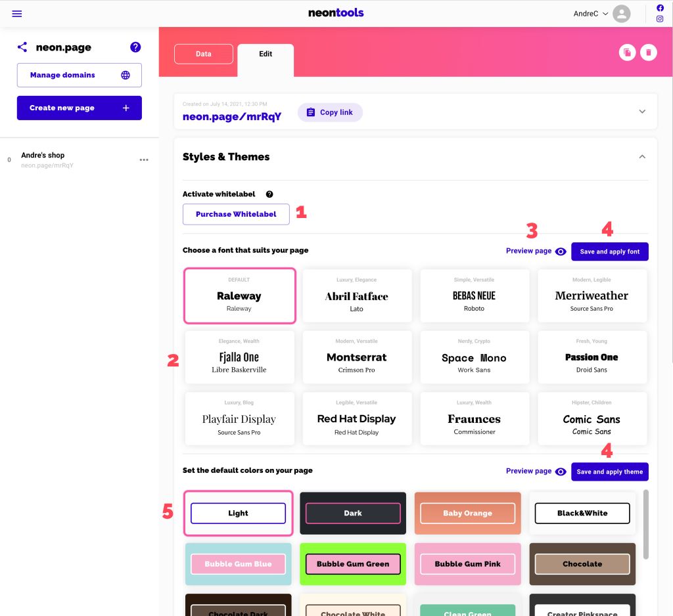The width and height of the screenshot is (673, 616).
Task: Click the Copy link button
Action: (330, 112)
